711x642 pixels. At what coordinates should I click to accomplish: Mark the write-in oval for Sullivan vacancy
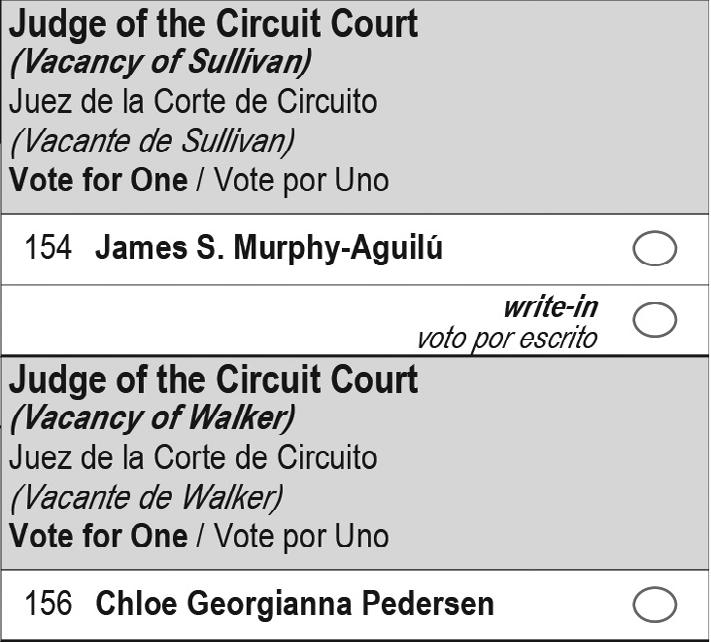click(x=655, y=320)
